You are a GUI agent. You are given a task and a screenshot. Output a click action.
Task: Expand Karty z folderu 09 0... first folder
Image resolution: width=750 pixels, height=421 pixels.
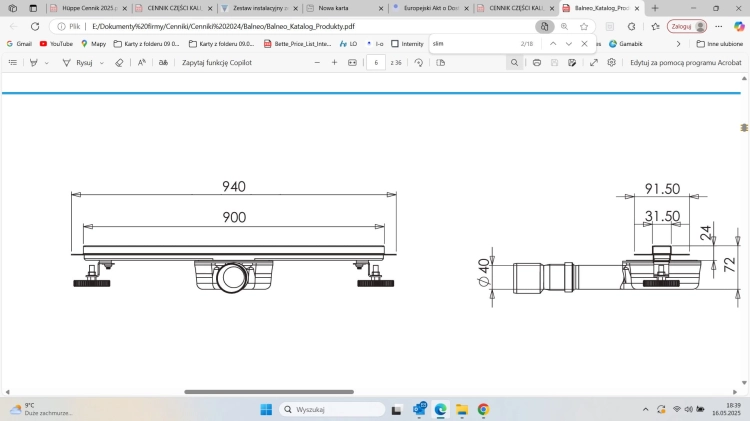[146, 44]
